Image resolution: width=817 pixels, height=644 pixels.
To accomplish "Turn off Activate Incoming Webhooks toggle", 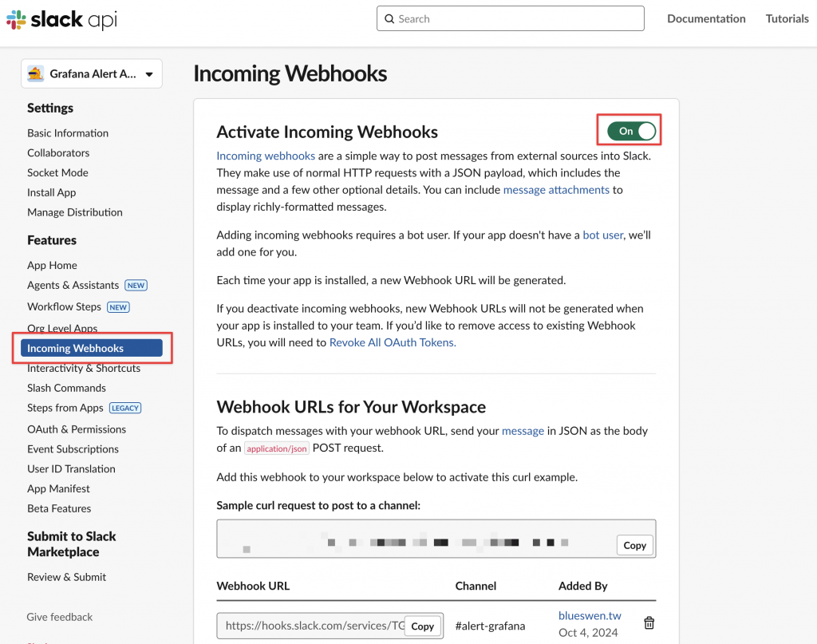I will [x=631, y=132].
